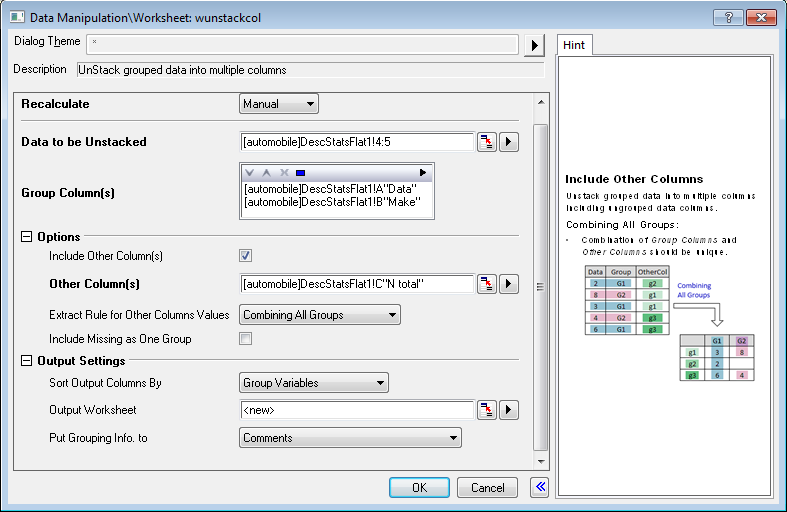The height and width of the screenshot is (512, 787).
Task: Click the Dialog Theme input field
Action: point(302,45)
